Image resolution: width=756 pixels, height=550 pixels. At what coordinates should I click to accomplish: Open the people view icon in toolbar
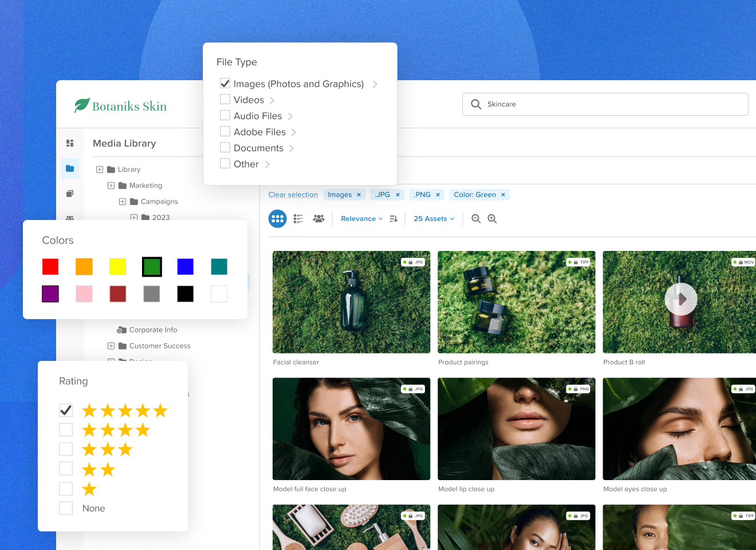coord(319,219)
